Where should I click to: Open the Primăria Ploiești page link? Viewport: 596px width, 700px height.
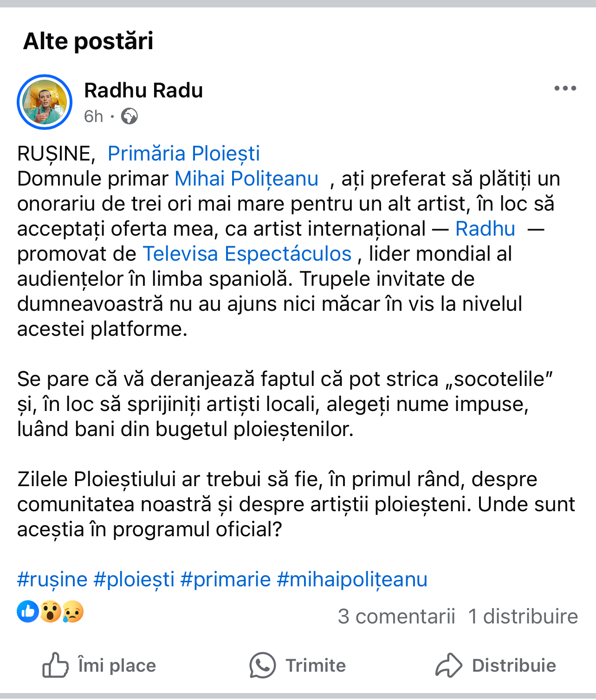coord(184,154)
